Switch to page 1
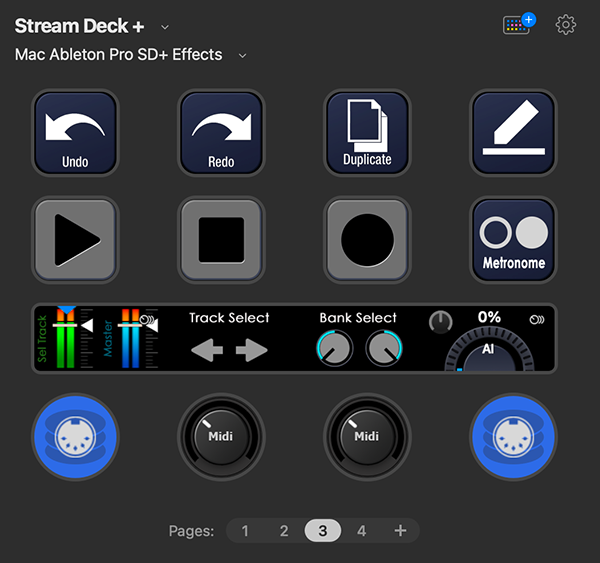Screen dimensions: 600x563 coord(245,531)
